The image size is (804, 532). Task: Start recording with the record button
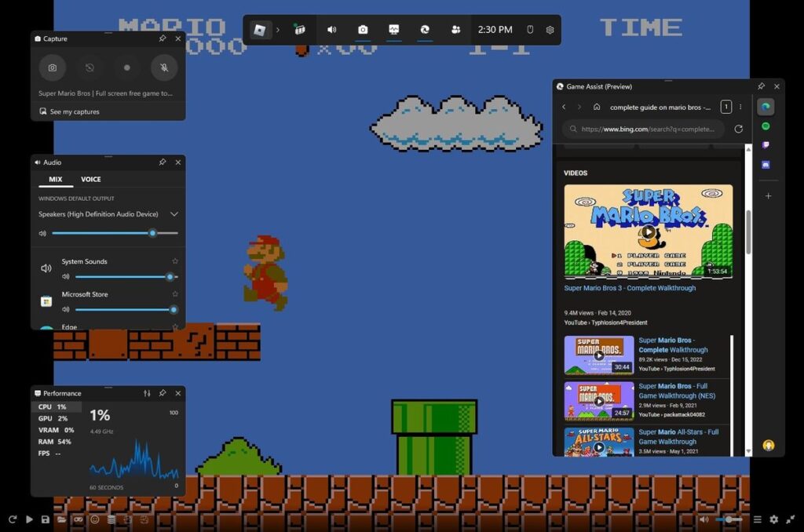point(126,67)
